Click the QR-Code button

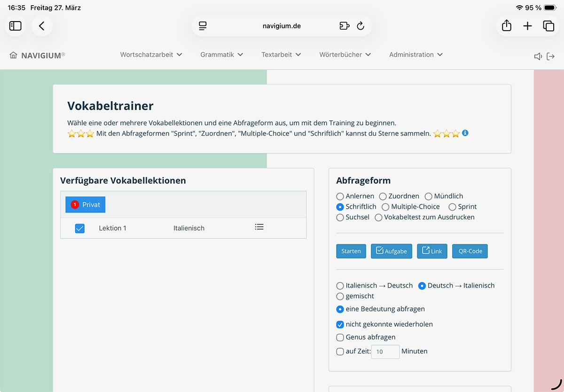470,251
